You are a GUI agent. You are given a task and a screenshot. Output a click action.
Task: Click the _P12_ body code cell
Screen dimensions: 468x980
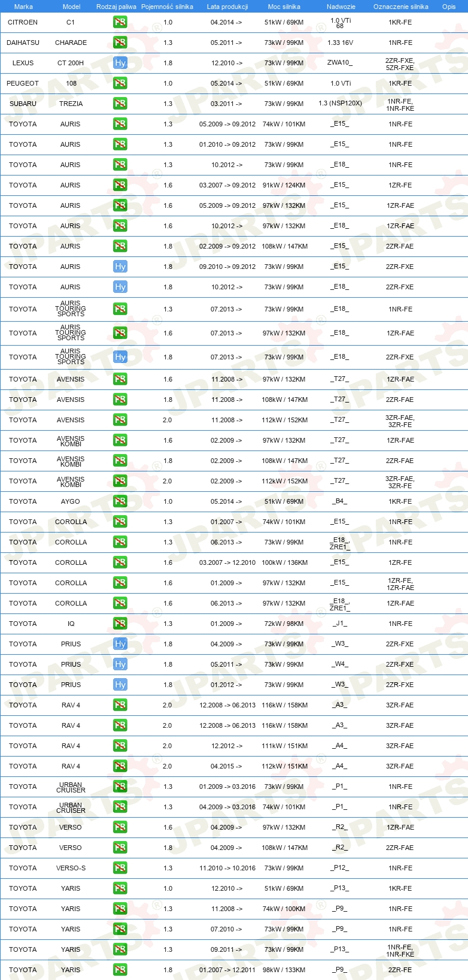[x=340, y=868]
